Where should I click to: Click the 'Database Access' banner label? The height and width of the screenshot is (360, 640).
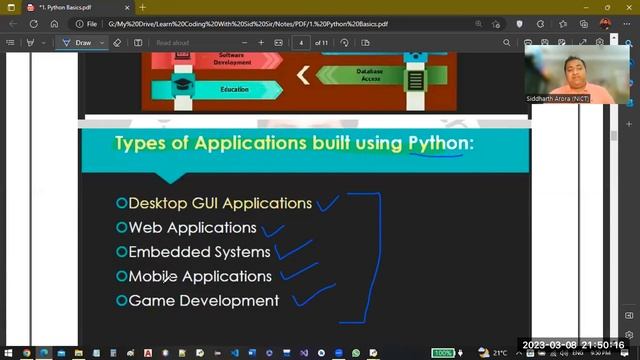pyautogui.click(x=370, y=75)
